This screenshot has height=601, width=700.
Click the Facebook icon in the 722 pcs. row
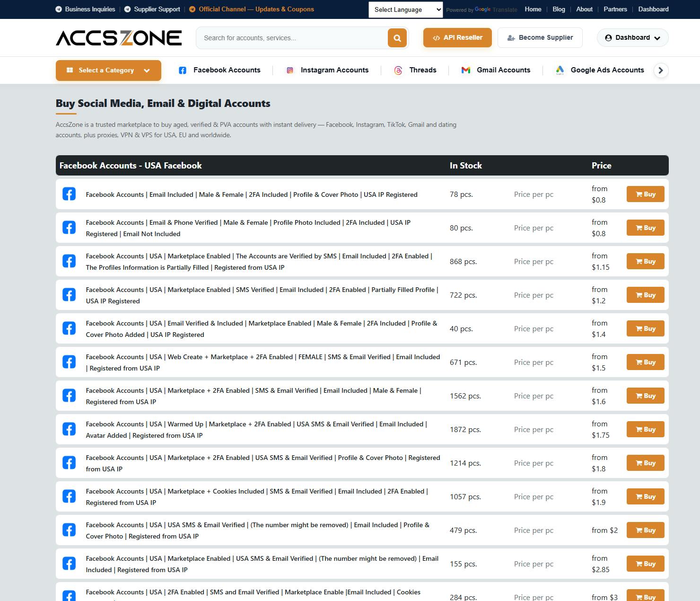(69, 295)
